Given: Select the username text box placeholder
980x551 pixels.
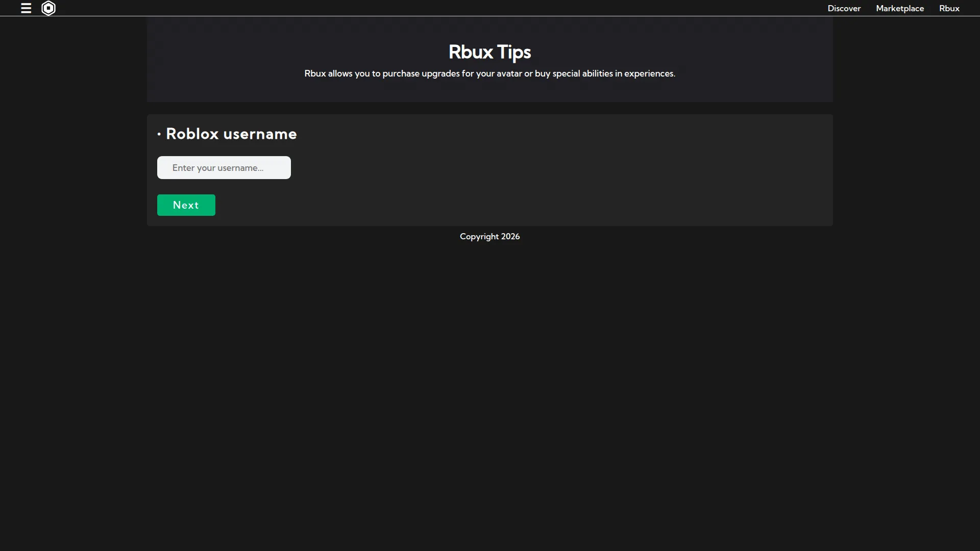Looking at the screenshot, I should pos(218,168).
